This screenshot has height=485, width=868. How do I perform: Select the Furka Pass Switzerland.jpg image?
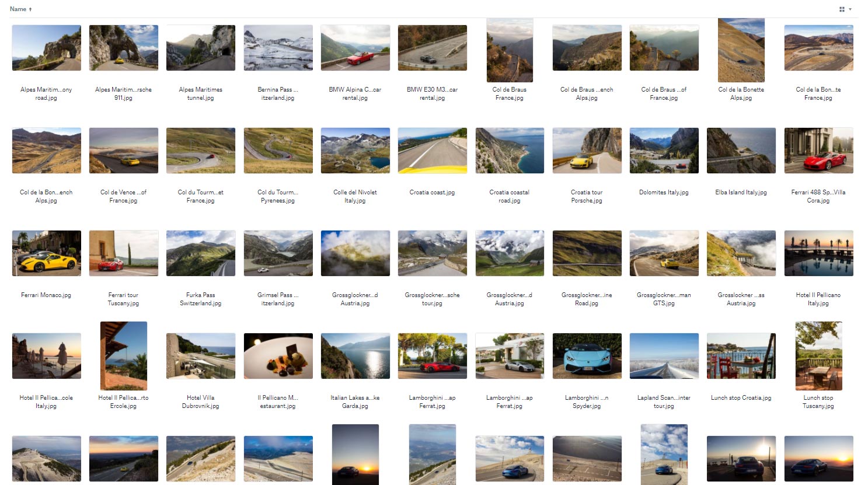[201, 253]
